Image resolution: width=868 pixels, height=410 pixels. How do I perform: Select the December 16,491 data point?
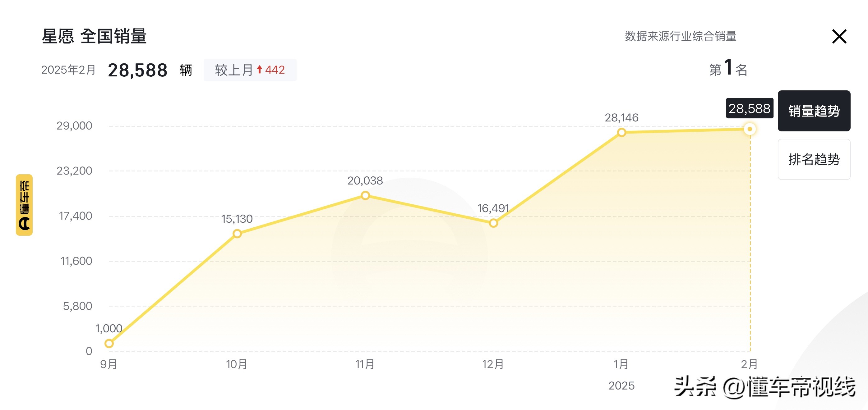tap(493, 223)
